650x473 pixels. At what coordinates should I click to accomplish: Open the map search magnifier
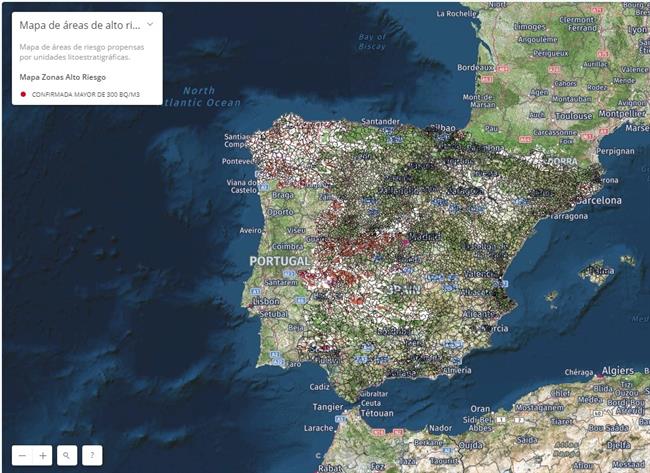(67, 455)
